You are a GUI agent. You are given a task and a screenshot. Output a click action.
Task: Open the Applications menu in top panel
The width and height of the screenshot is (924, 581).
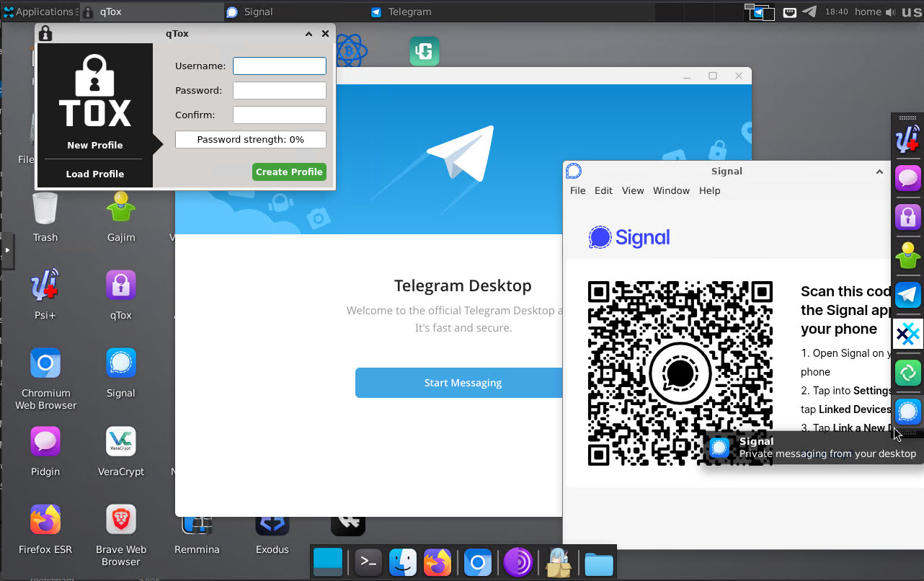(x=39, y=12)
